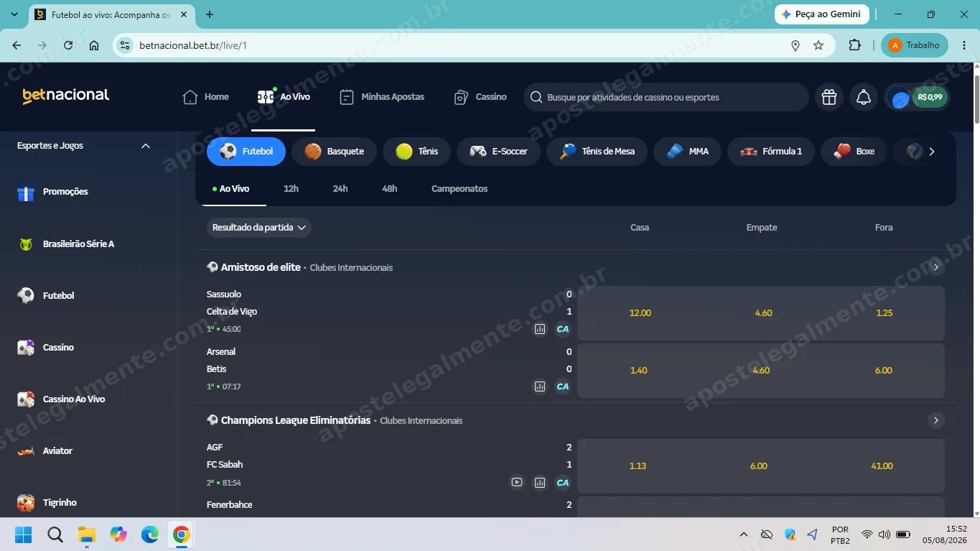The image size is (980, 551).
Task: Select the Futebol sport chip
Action: [x=246, y=152]
